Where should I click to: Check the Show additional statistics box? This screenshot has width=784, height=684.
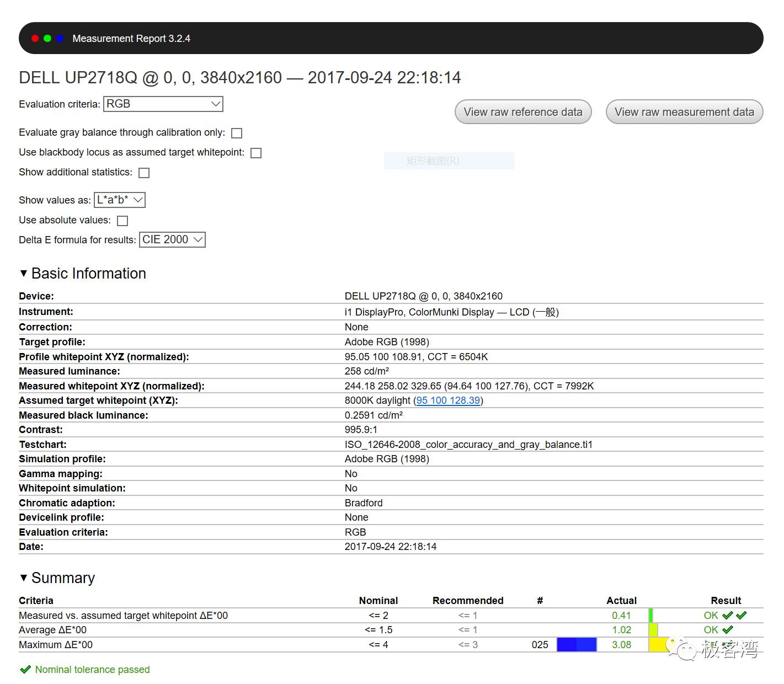(144, 173)
